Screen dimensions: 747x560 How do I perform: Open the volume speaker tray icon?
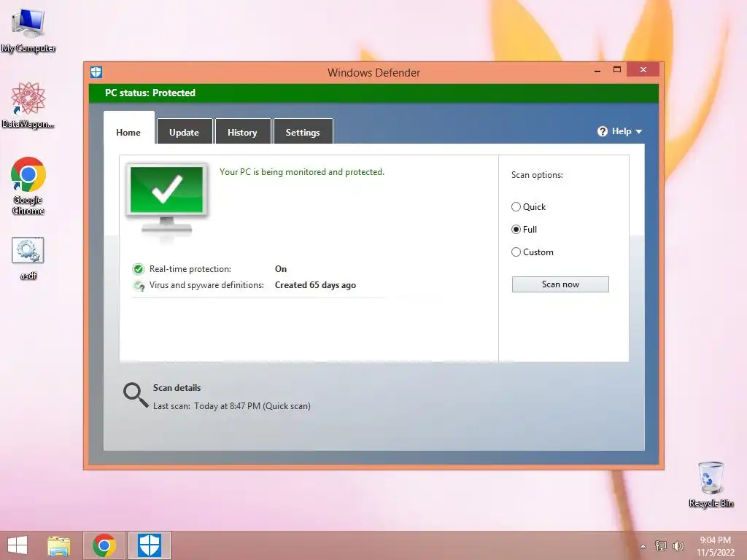[x=678, y=546]
